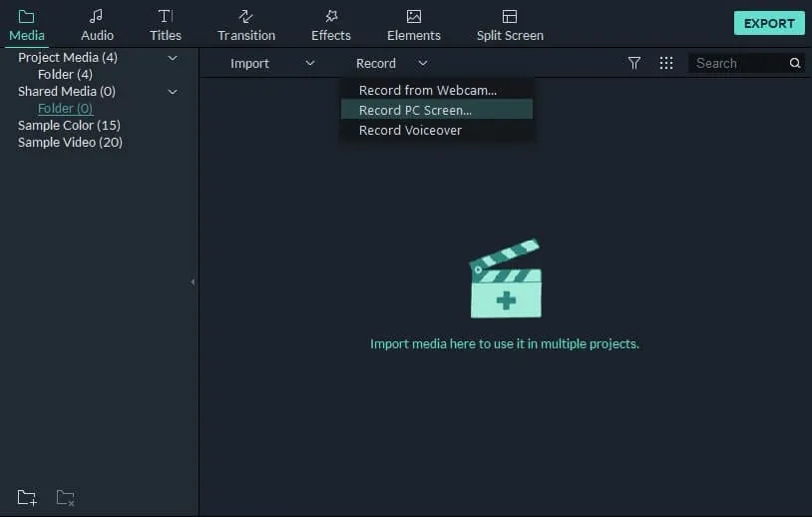Collapse the Shared Media tree chevron
The width and height of the screenshot is (812, 517).
click(173, 92)
